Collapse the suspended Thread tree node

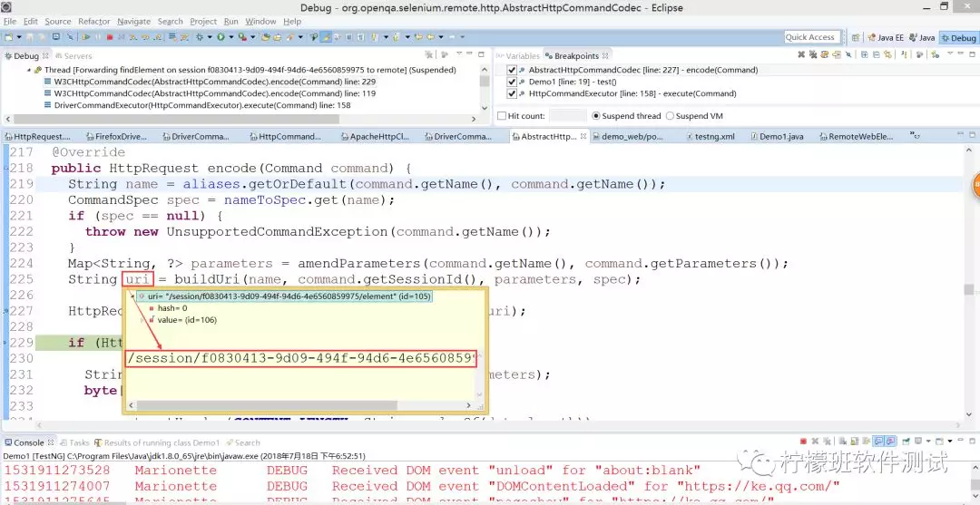26,70
